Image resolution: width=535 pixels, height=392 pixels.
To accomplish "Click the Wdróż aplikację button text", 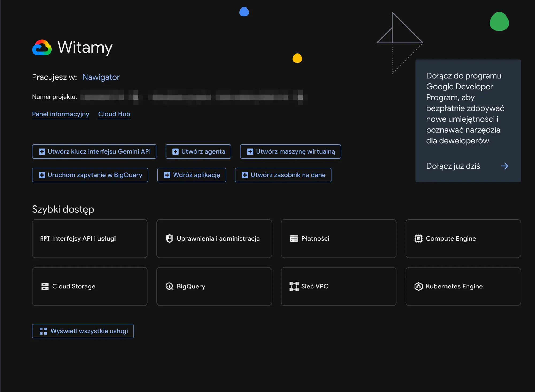I will 197,175.
